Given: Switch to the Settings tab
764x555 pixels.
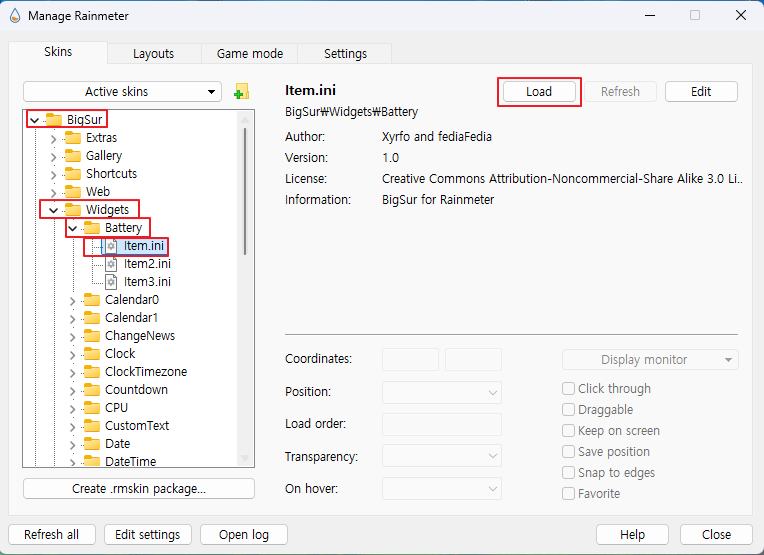Looking at the screenshot, I should coord(345,54).
